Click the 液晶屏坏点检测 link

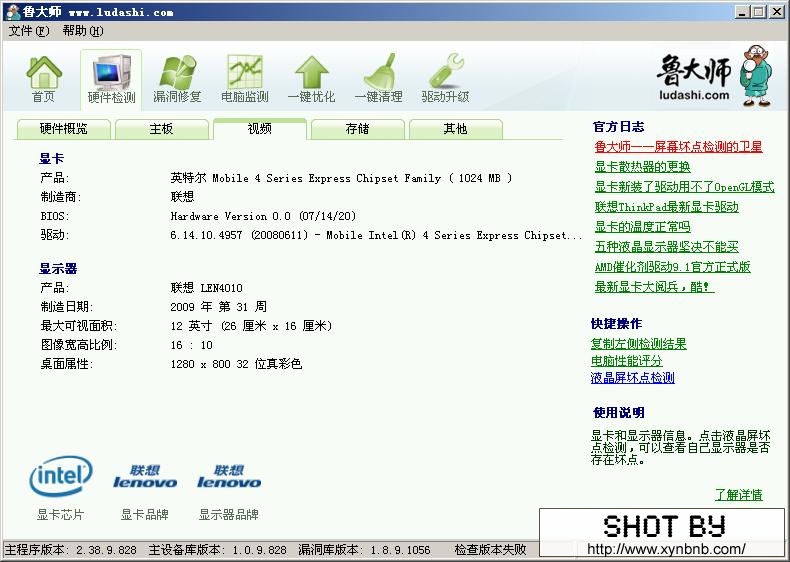point(632,378)
